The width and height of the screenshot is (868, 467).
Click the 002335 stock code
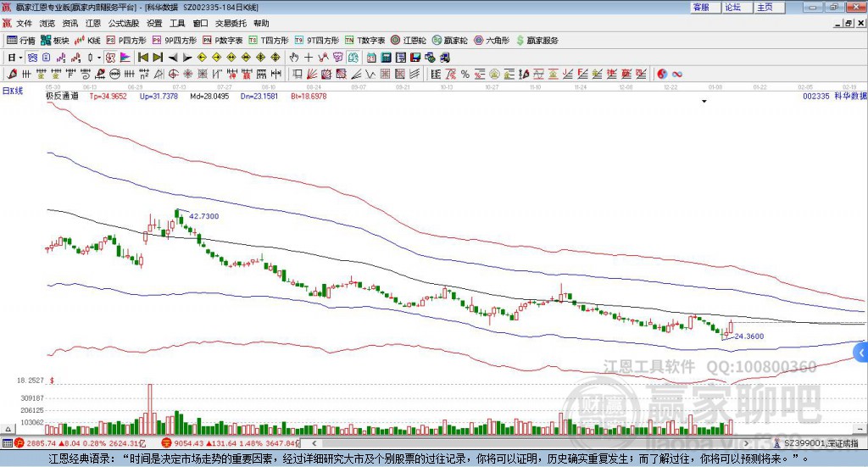(816, 96)
